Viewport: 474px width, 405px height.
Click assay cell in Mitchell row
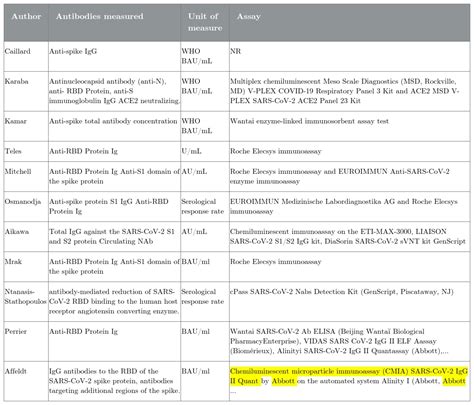click(x=350, y=176)
